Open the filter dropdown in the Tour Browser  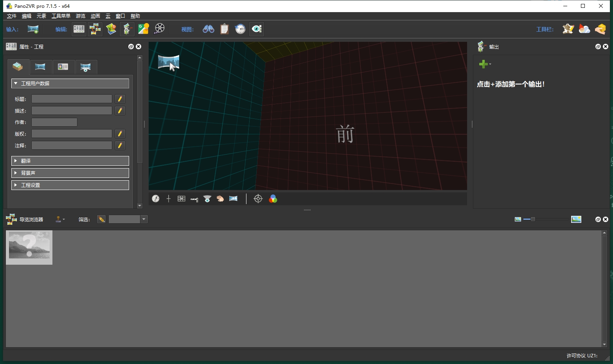[x=144, y=219]
